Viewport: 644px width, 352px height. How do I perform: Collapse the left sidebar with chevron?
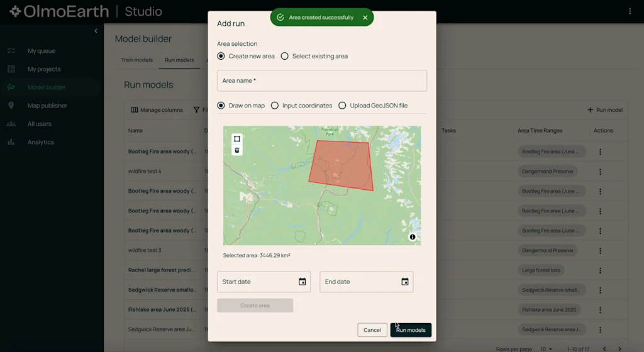[96, 31]
